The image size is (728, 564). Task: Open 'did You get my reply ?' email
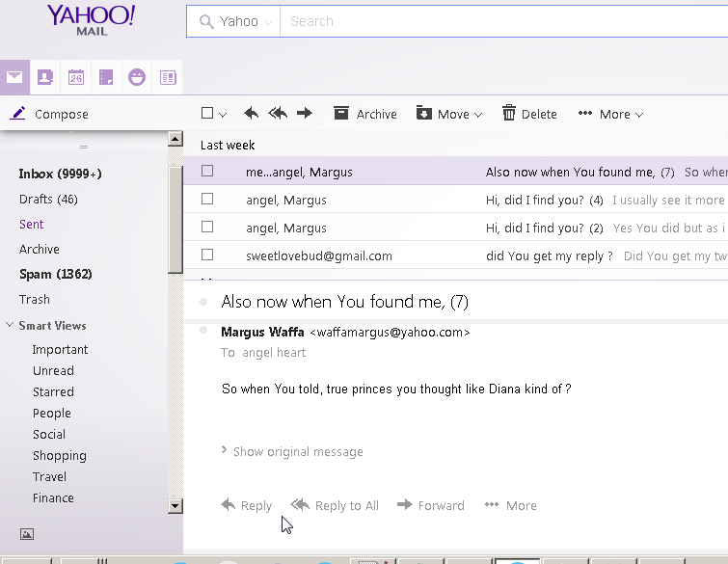[x=456, y=255]
